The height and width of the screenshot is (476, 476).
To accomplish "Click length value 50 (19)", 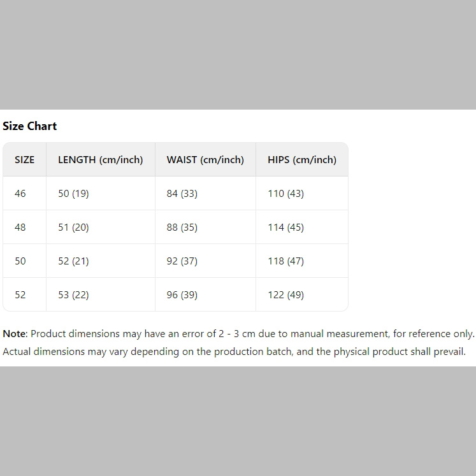I will pos(73,194).
